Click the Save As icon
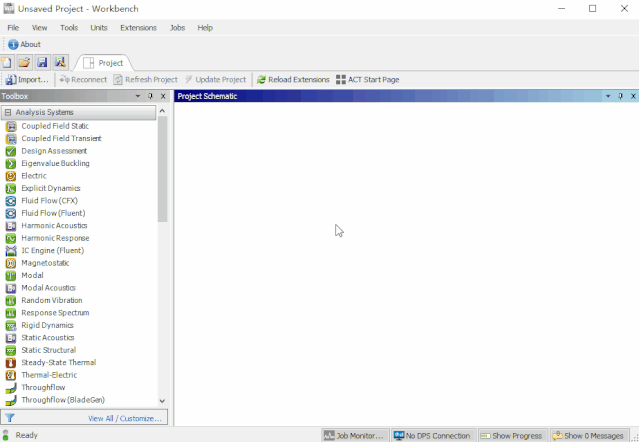639x442 pixels. (60, 62)
